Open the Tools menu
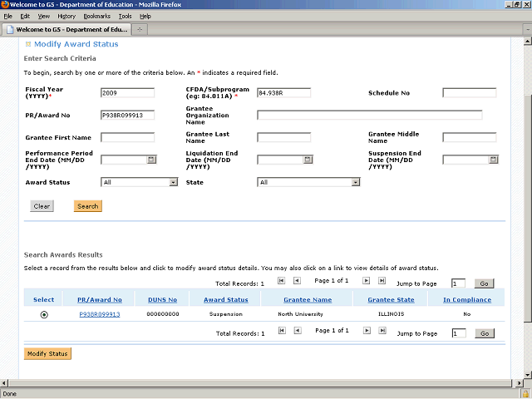Viewport: 532px width, 399px height. coord(125,17)
